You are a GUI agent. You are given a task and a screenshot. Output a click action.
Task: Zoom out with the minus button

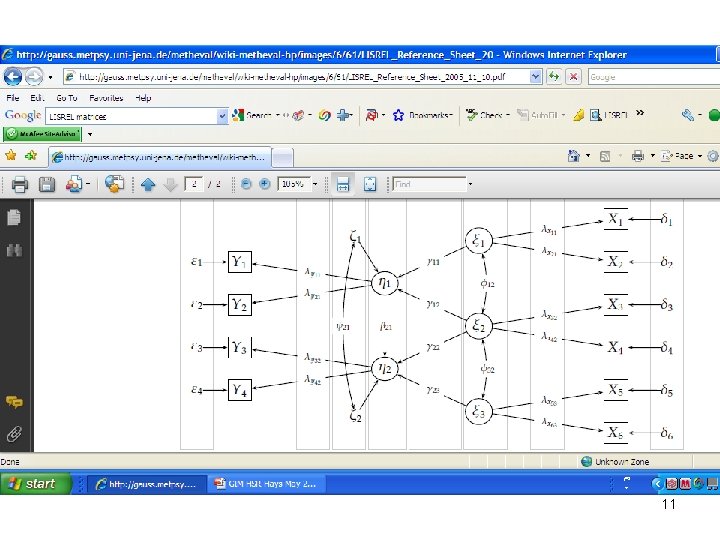[x=246, y=184]
